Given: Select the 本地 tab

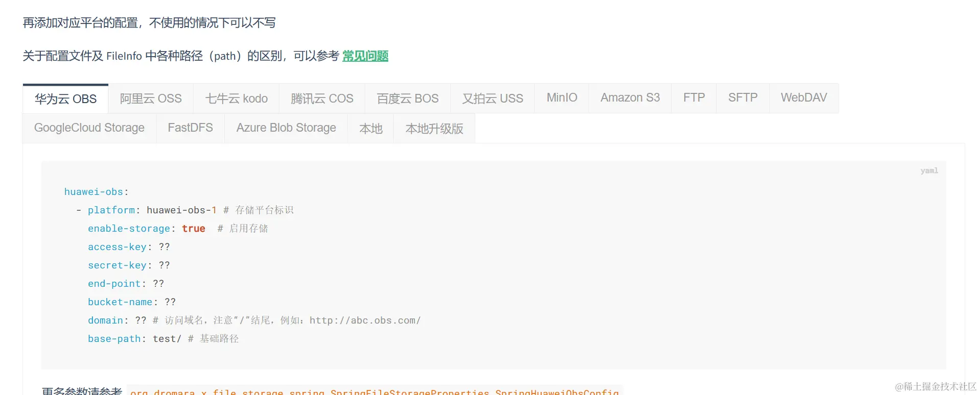Looking at the screenshot, I should 370,129.
